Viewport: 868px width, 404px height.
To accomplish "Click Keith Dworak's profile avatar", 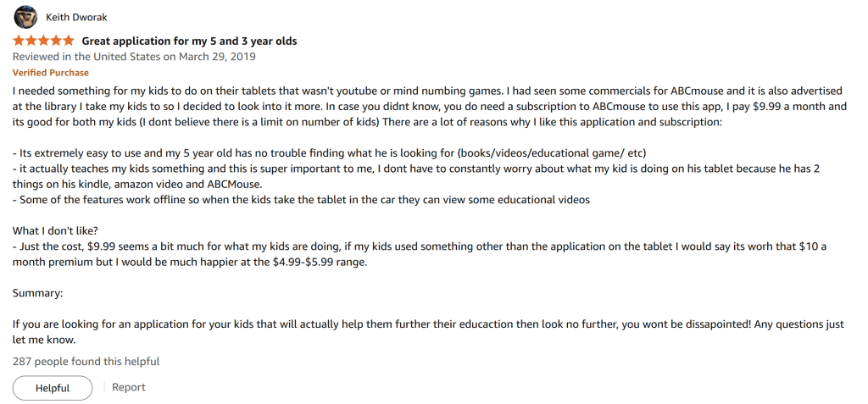I will [x=25, y=17].
